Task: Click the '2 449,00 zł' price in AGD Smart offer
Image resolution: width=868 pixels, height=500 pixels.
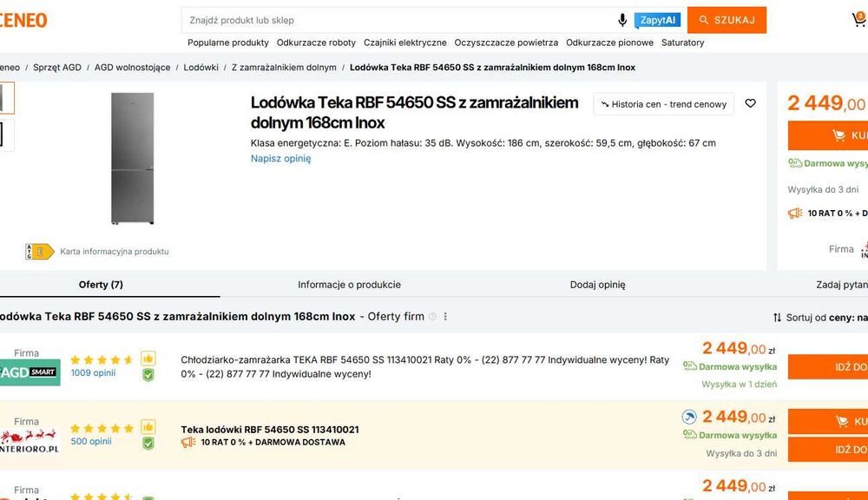Action: tap(739, 348)
